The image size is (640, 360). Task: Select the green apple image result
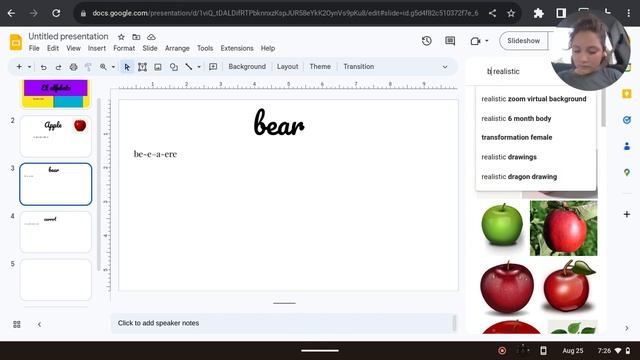502,225
